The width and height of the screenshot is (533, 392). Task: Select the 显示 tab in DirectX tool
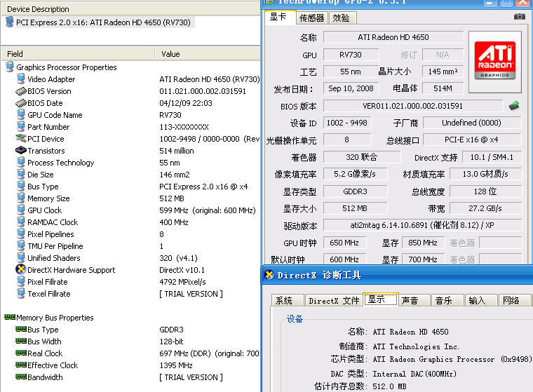(x=381, y=299)
